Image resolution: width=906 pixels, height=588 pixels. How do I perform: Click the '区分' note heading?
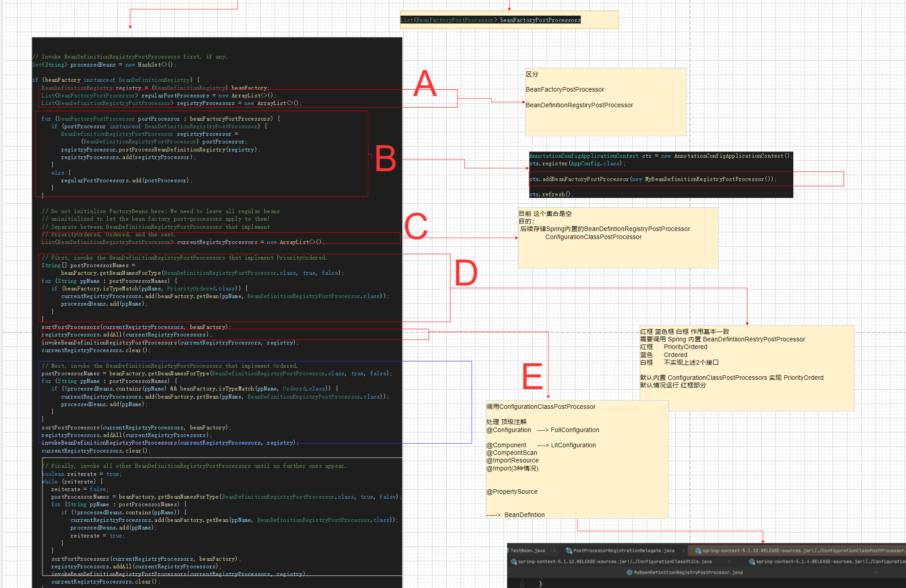[x=532, y=74]
